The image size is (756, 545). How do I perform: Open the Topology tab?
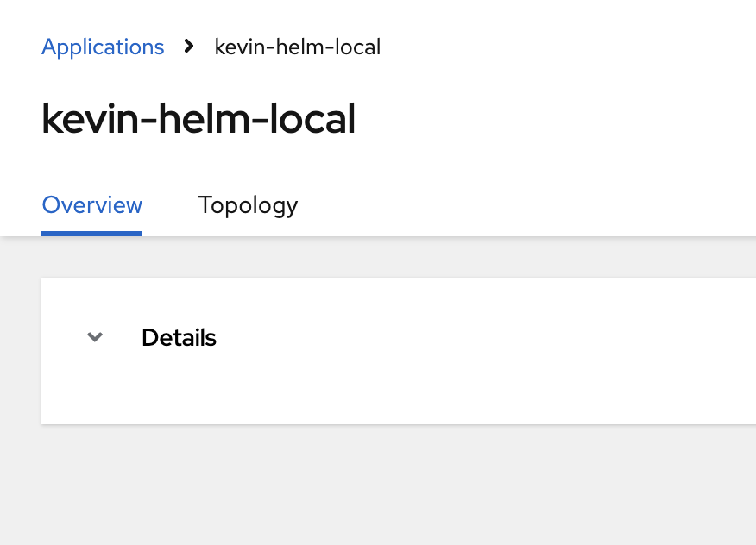tap(248, 205)
